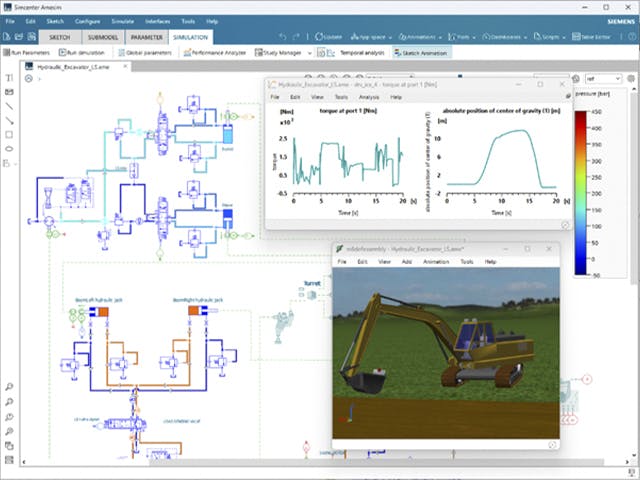Click the second zoom magnifier icon in the sidebar
The height and width of the screenshot is (480, 640).
(x=9, y=402)
